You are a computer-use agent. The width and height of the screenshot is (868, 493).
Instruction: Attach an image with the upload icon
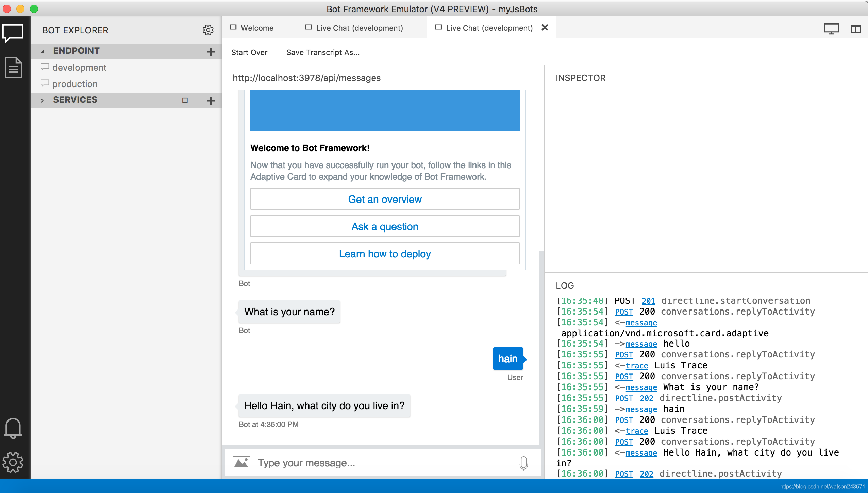[x=241, y=463]
